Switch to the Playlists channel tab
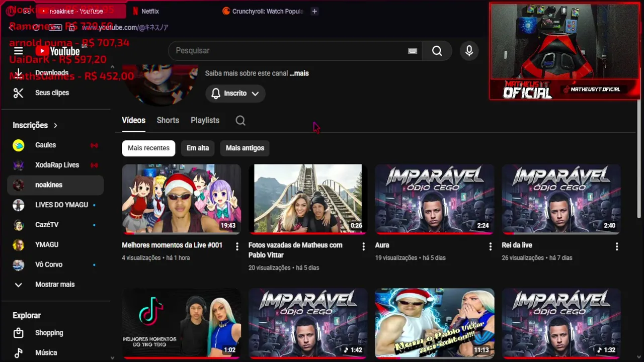The width and height of the screenshot is (644, 362). pos(205,120)
